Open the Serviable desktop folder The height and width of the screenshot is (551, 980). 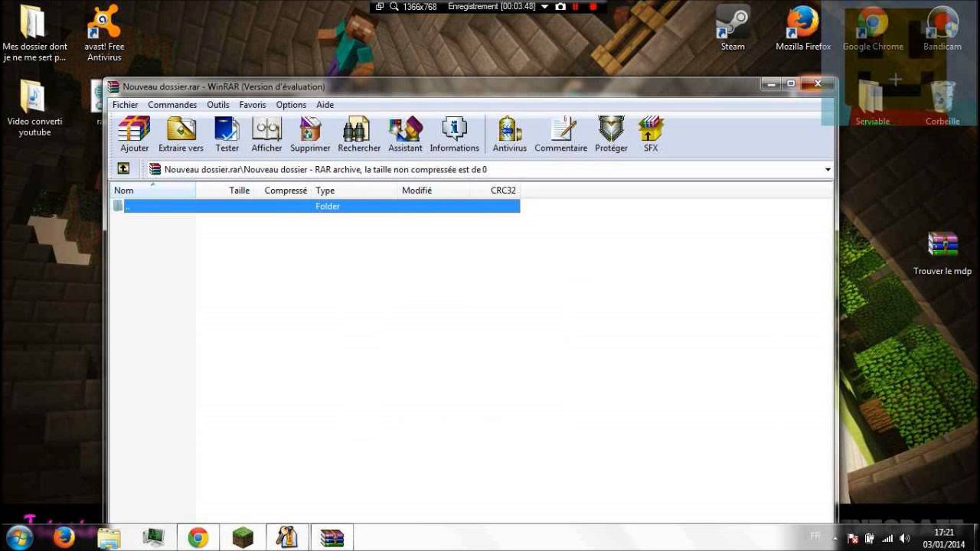point(873,103)
